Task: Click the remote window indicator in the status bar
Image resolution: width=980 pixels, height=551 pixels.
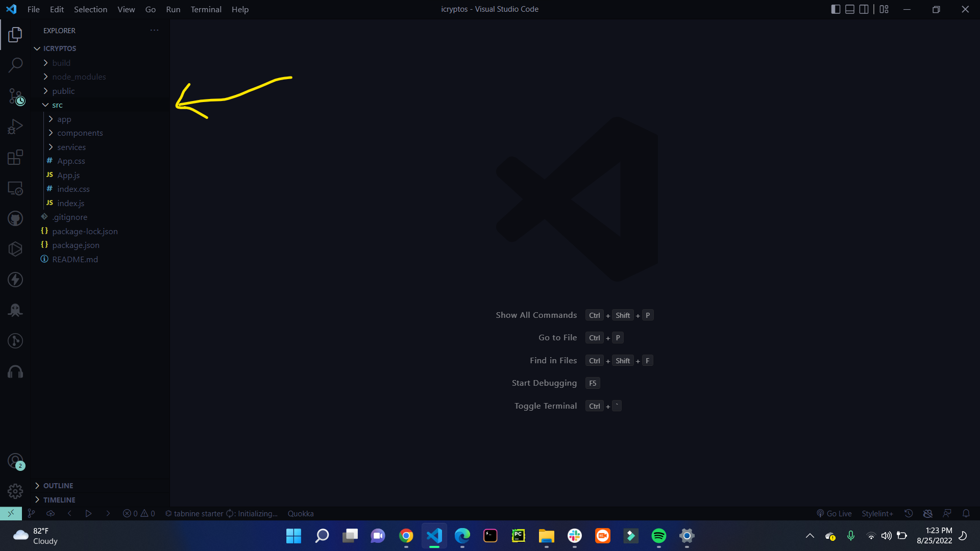Action: pyautogui.click(x=11, y=513)
